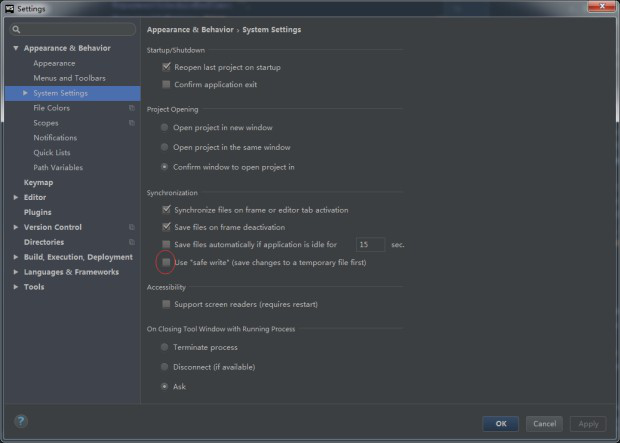The height and width of the screenshot is (443, 620).
Task: Open the help question mark icon
Action: pyautogui.click(x=21, y=421)
